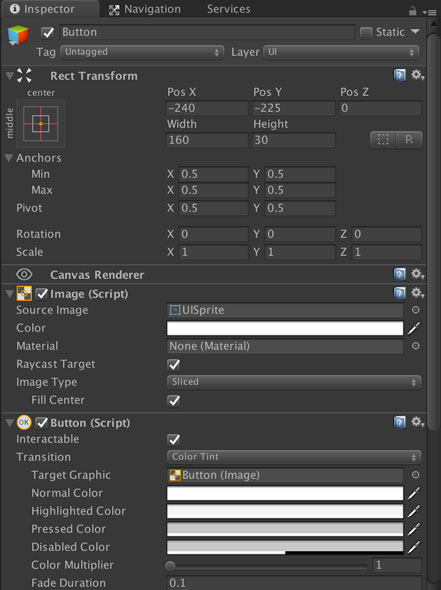Screen dimensions: 441x590
Task: Pick Source Image with the object selector circle
Action: 415,310
